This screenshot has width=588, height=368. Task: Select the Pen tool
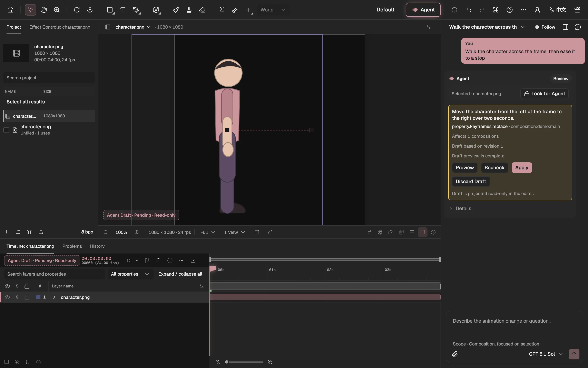click(x=136, y=10)
